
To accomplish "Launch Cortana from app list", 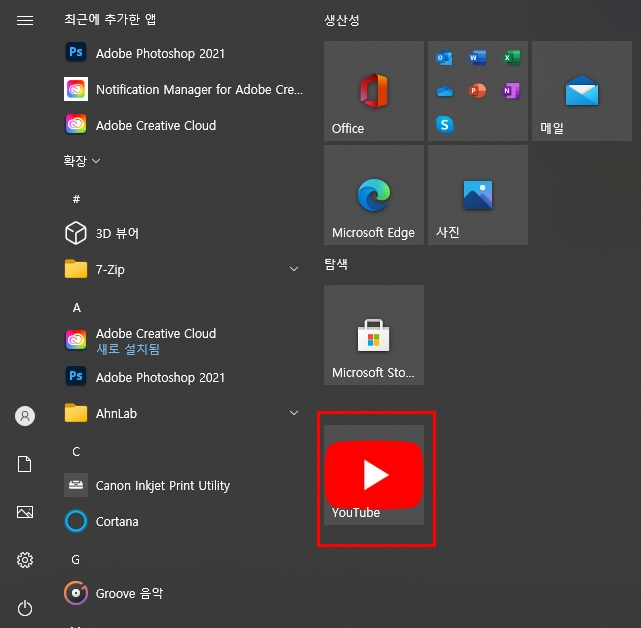I will 184,521.
